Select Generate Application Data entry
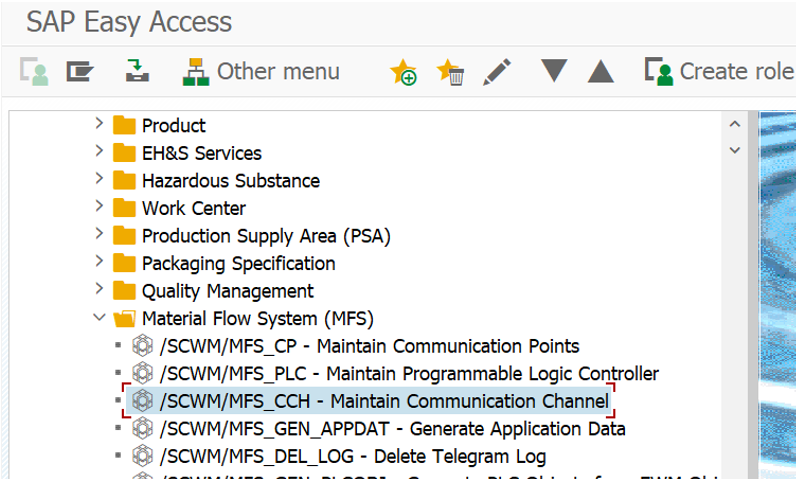796x479 pixels. click(x=392, y=429)
